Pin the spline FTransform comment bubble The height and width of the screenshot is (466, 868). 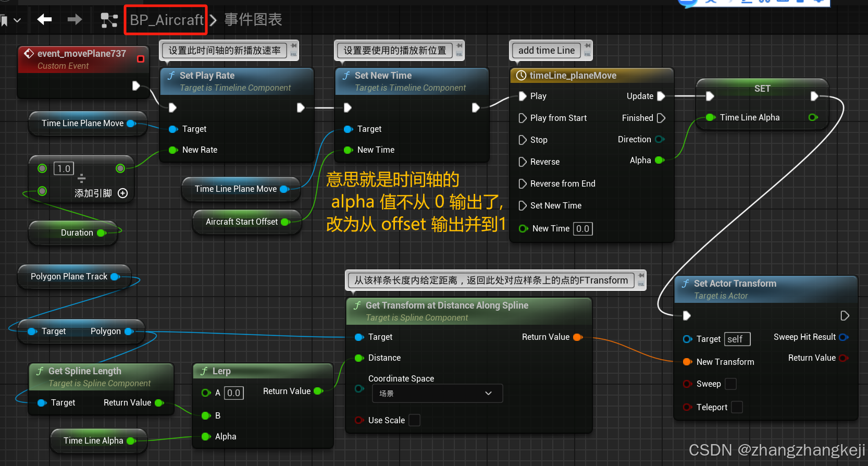(641, 276)
